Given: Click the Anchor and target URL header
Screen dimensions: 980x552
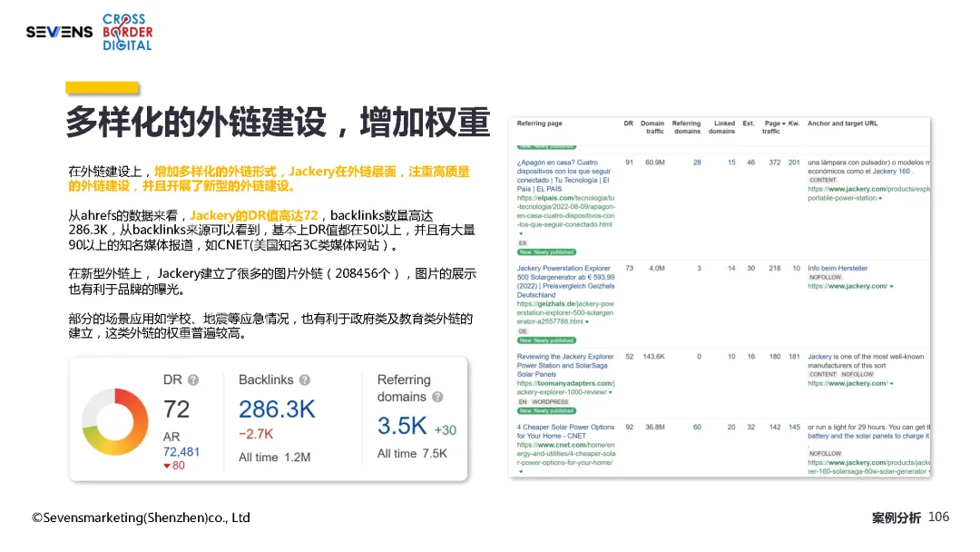Looking at the screenshot, I should point(842,123).
